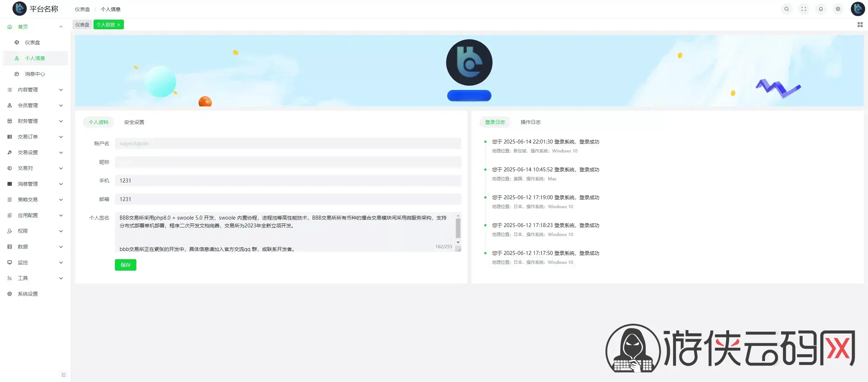Collapse the 首页 menu group
Screen dimensions: 868x382
click(x=35, y=27)
